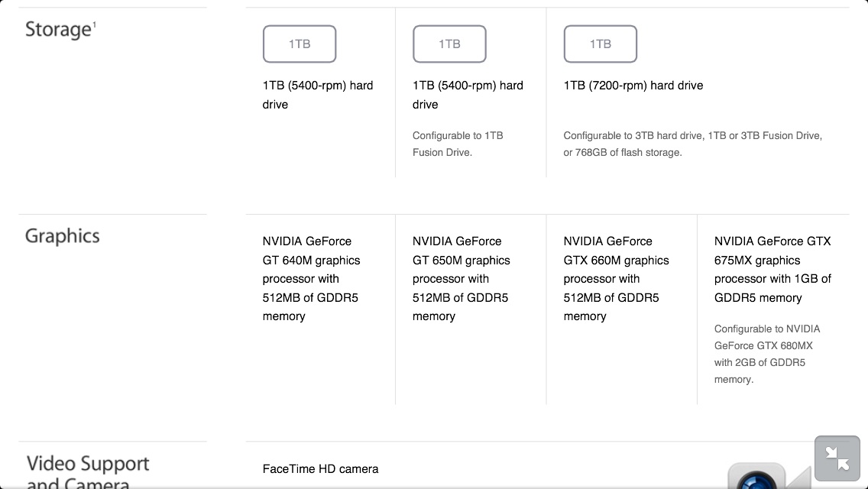868x489 pixels.
Task: Click the GeForce GTX 660M graphics description
Action: click(616, 279)
